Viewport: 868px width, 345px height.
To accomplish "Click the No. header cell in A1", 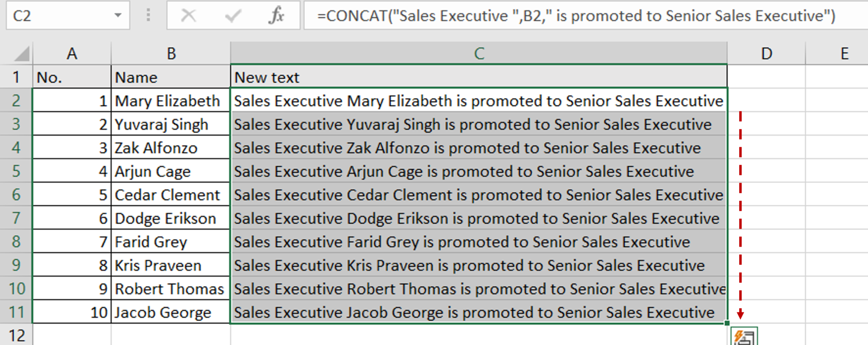I will pos(72,77).
